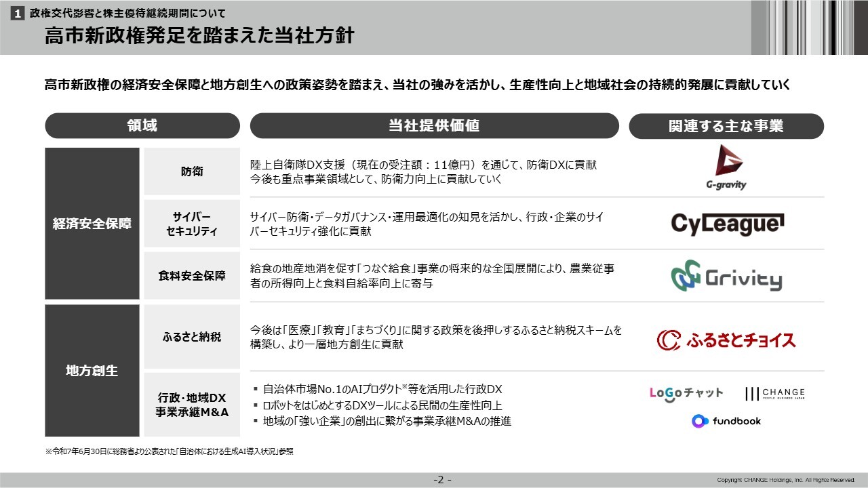Select the ふるさと納税 subcategory cell

point(192,337)
